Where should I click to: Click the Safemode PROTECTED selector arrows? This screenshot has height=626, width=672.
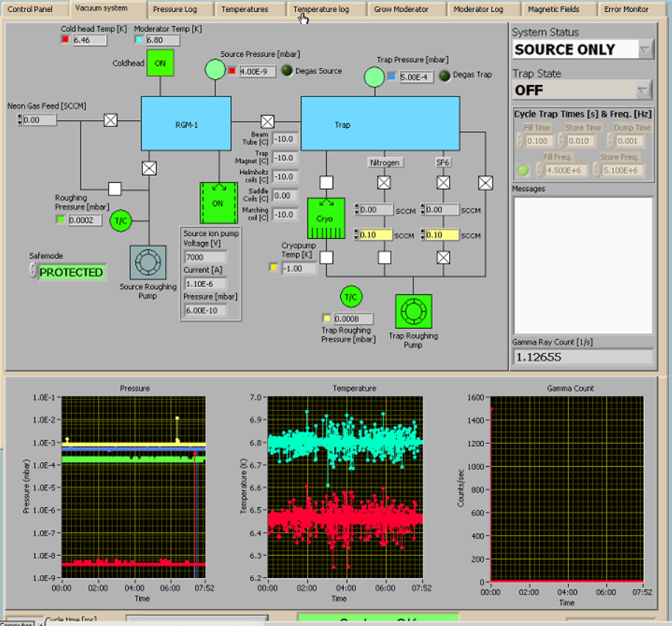tap(33, 272)
